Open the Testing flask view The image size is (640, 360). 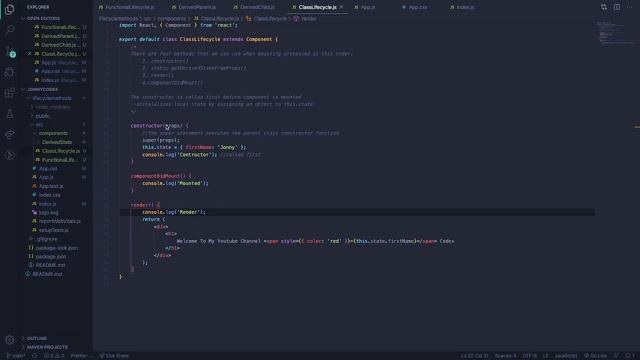click(x=9, y=114)
